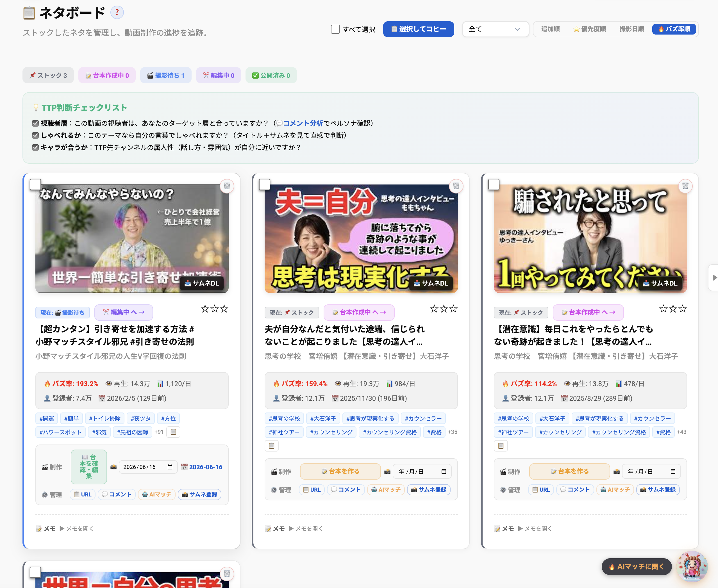
Task: Filter by 台本作成中 0 status
Action: [107, 75]
